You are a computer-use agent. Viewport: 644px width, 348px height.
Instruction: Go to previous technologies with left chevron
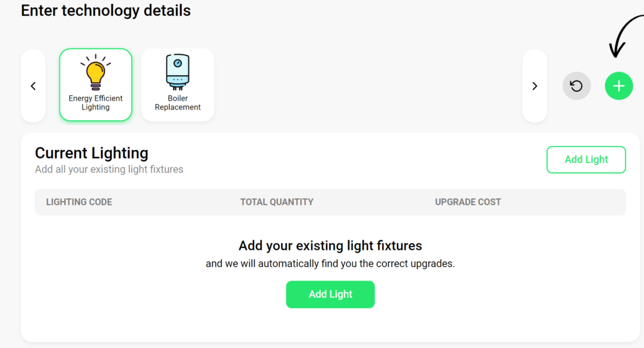click(33, 86)
